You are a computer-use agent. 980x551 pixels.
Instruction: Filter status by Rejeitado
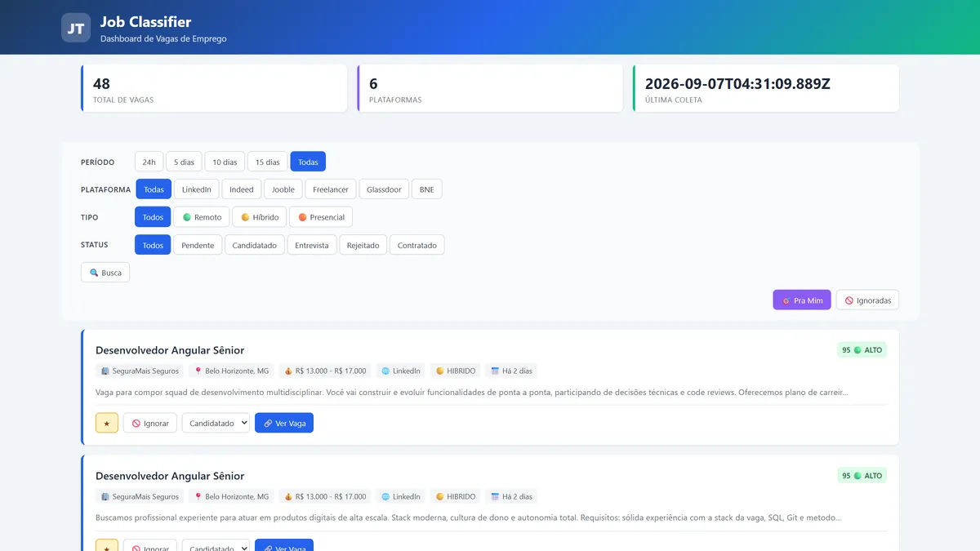[x=363, y=245]
